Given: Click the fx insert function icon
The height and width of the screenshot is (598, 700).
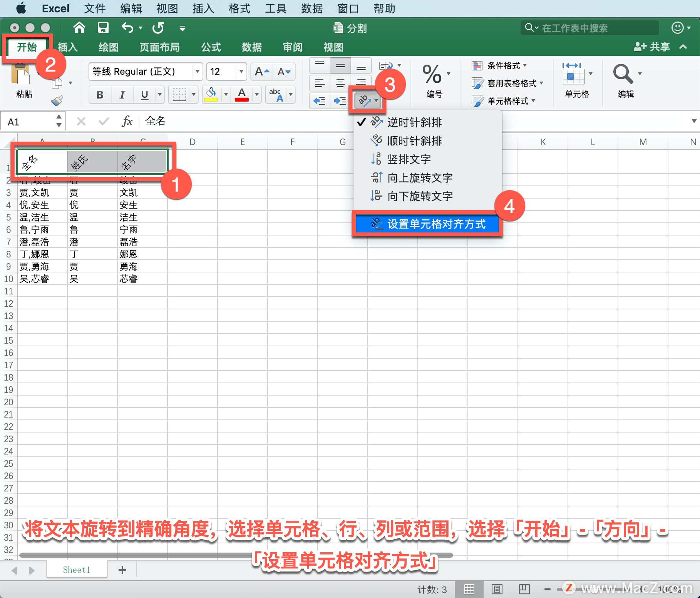Looking at the screenshot, I should pyautogui.click(x=127, y=121).
